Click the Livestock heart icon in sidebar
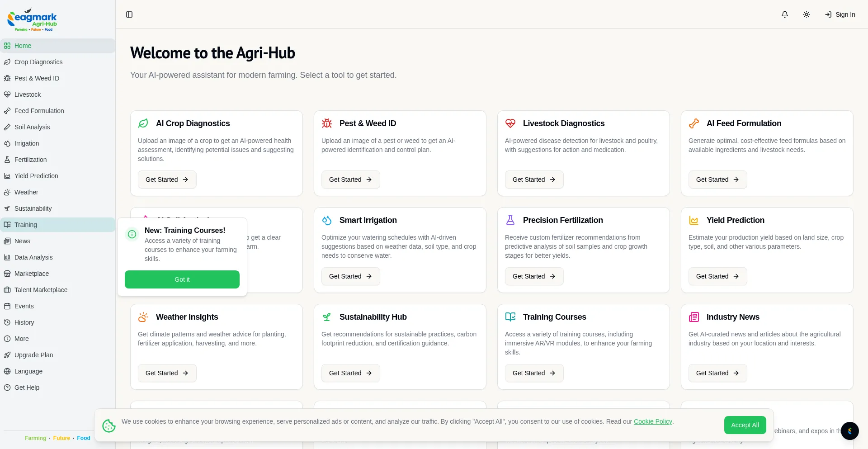The image size is (868, 449). [x=7, y=95]
